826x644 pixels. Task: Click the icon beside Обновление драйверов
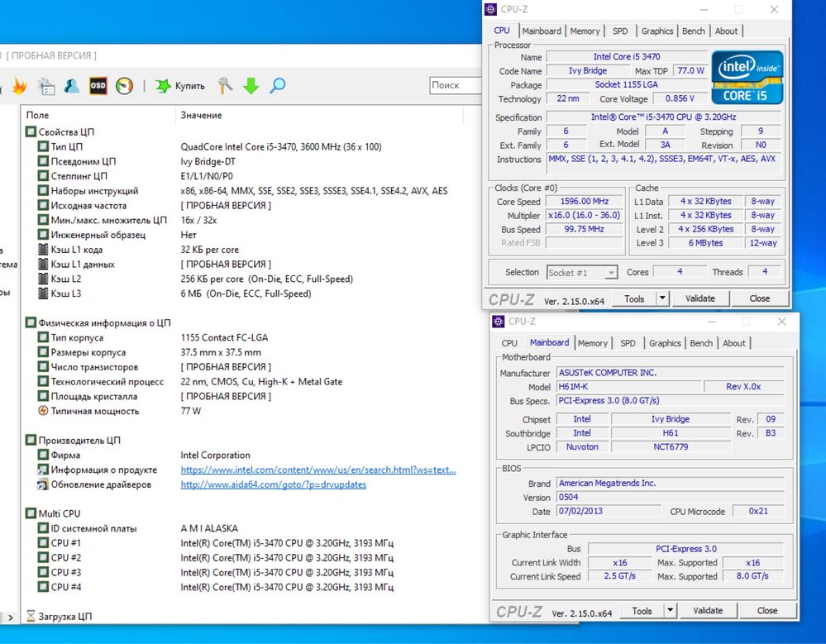point(43,484)
